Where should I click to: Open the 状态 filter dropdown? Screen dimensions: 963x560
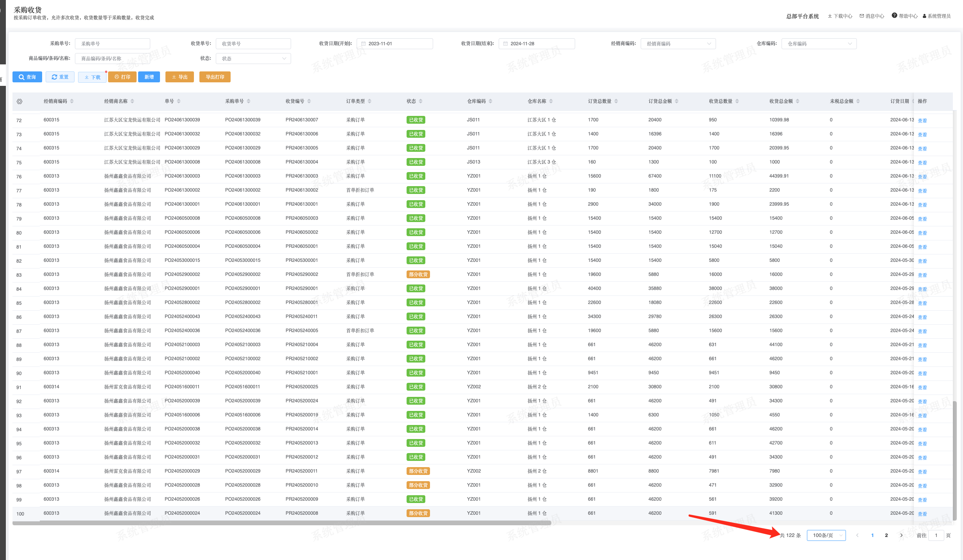pyautogui.click(x=254, y=59)
